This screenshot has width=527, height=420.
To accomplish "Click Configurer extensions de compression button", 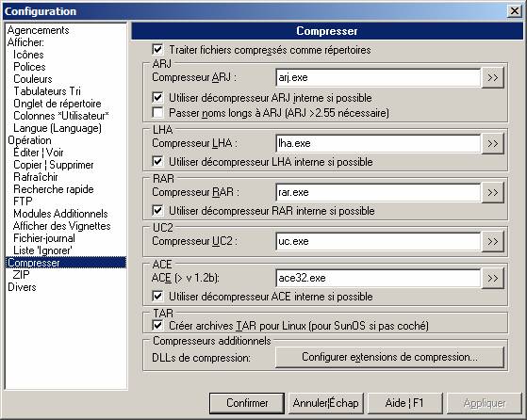I will [x=389, y=357].
